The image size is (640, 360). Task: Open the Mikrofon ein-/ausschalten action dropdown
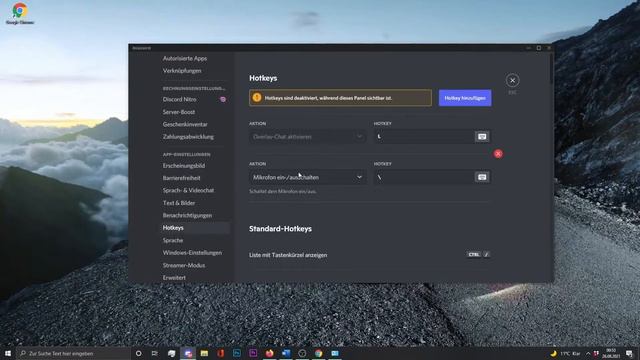(x=307, y=177)
